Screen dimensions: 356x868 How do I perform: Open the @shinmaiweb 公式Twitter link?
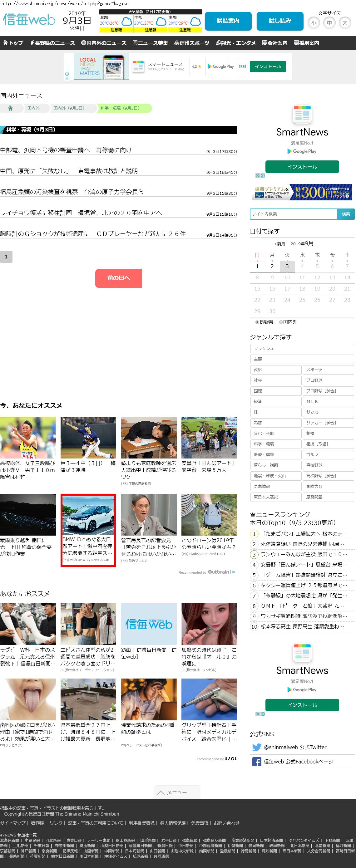[x=295, y=747]
